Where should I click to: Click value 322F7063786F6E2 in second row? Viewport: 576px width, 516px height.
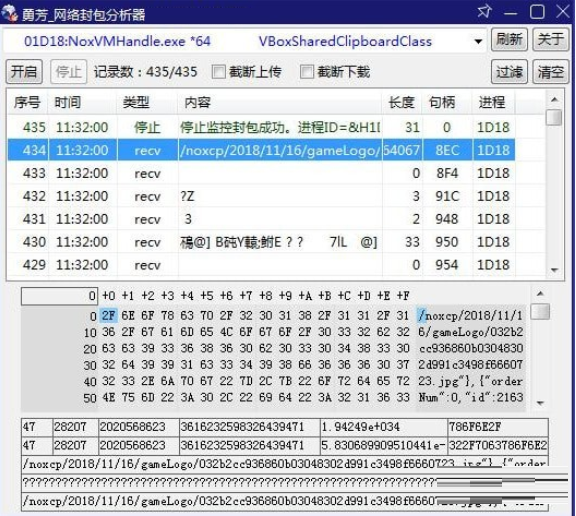pyautogui.click(x=498, y=445)
